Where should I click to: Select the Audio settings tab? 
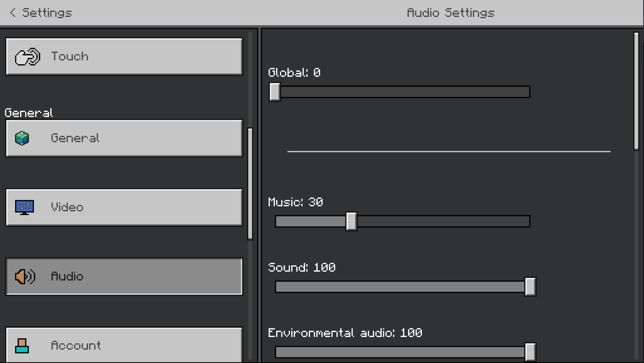124,277
